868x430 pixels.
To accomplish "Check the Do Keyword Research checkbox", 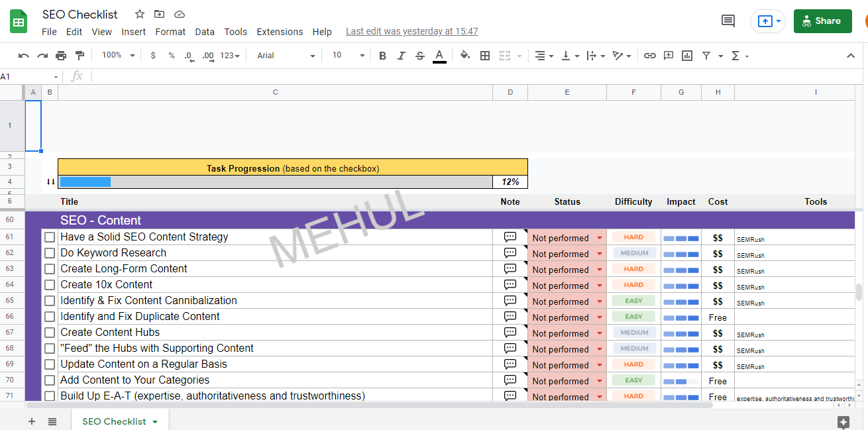I will 50,253.
